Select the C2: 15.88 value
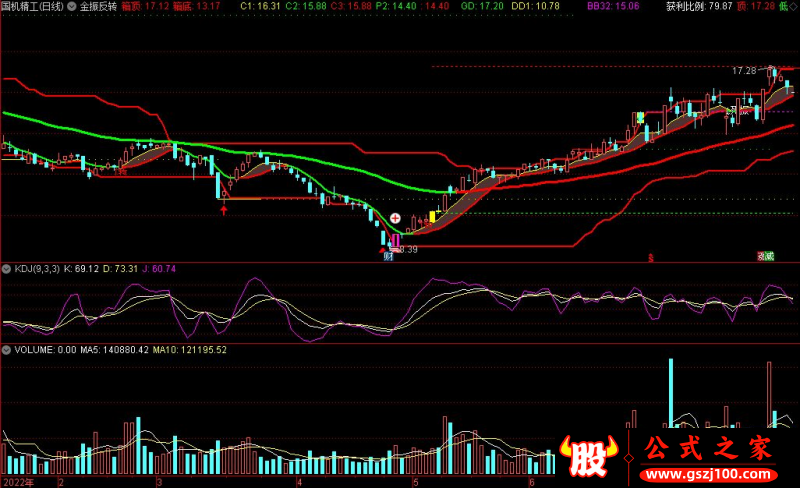Image resolution: width=800 pixels, height=488 pixels. point(306,7)
